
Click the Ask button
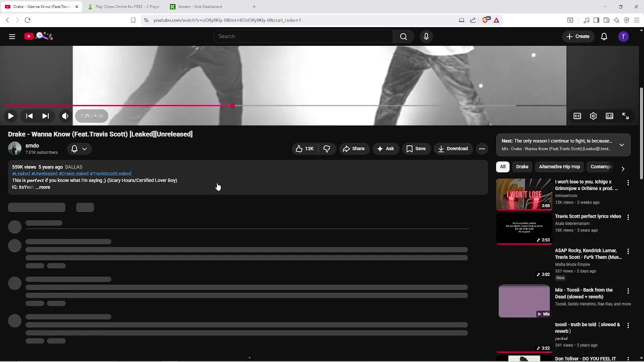tap(385, 149)
